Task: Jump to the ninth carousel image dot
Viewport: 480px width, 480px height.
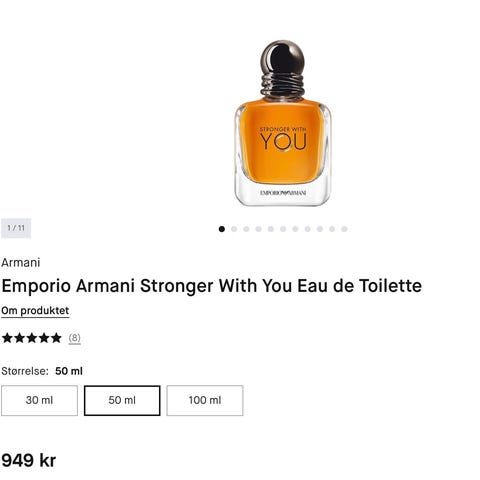Action: point(320,229)
